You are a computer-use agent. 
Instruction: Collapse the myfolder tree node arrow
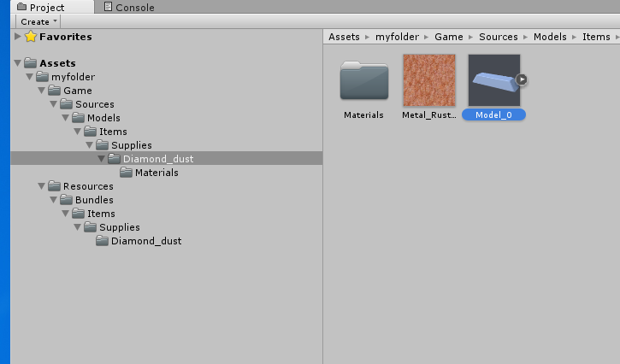(29, 77)
